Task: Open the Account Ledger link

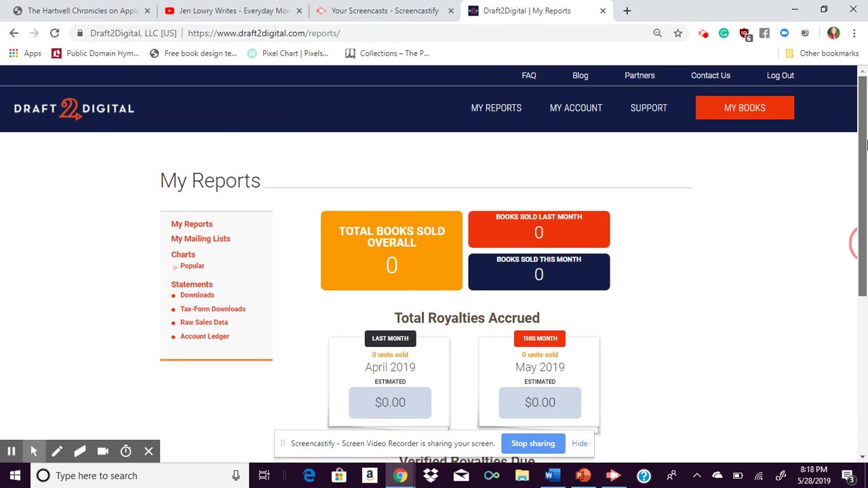Action: click(x=205, y=336)
